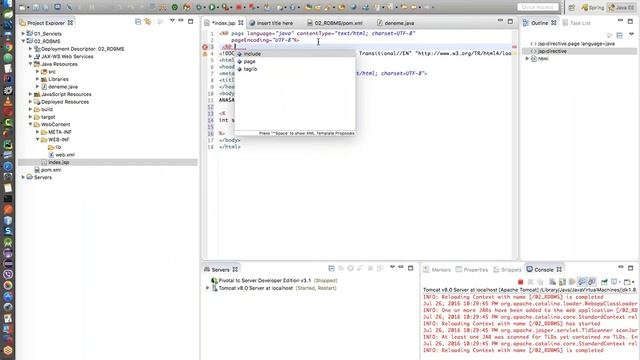The height and width of the screenshot is (360, 640).
Task: Expand META-INF folder
Action: coord(37,132)
